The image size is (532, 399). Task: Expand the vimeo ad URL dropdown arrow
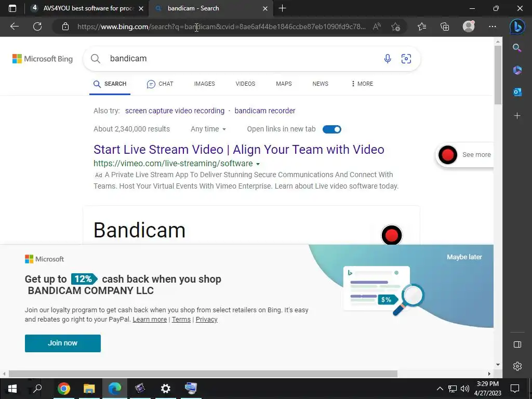[258, 164]
